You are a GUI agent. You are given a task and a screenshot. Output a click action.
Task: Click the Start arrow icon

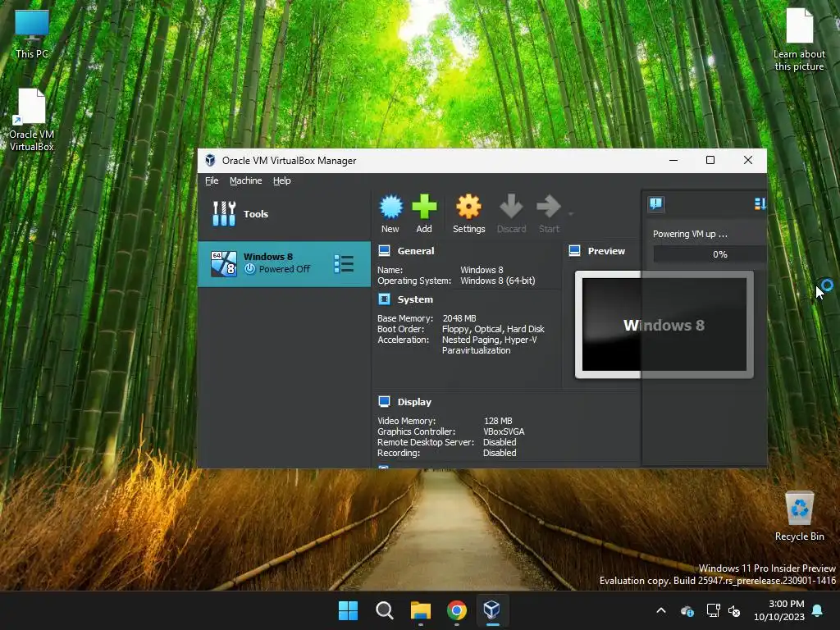click(549, 207)
